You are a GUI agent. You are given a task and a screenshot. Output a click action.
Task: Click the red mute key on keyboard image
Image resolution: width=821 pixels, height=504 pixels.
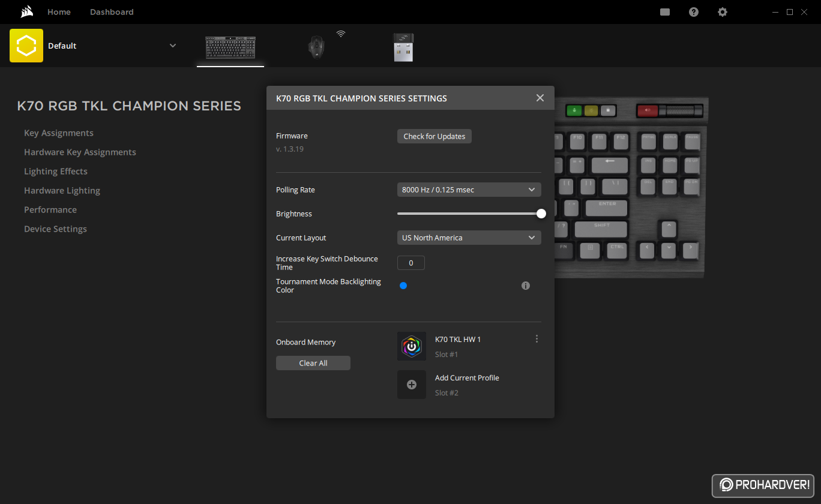pyautogui.click(x=648, y=110)
